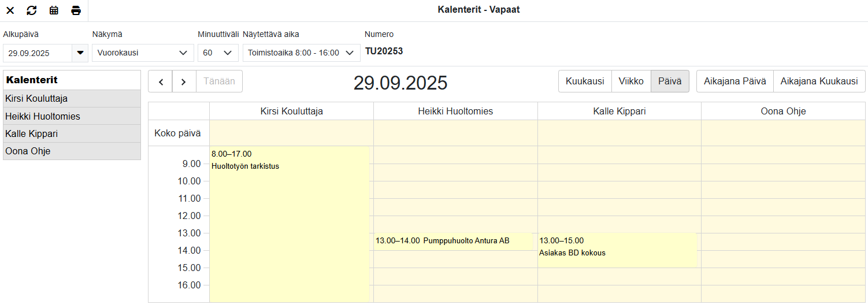Go to previous day with left arrow
Image resolution: width=868 pixels, height=308 pixels.
(x=161, y=81)
